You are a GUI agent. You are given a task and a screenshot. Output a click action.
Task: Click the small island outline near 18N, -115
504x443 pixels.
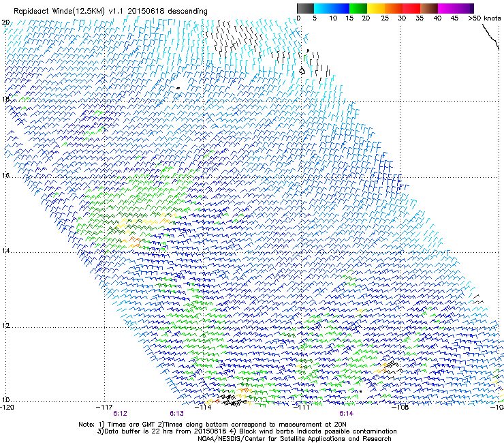click(178, 88)
